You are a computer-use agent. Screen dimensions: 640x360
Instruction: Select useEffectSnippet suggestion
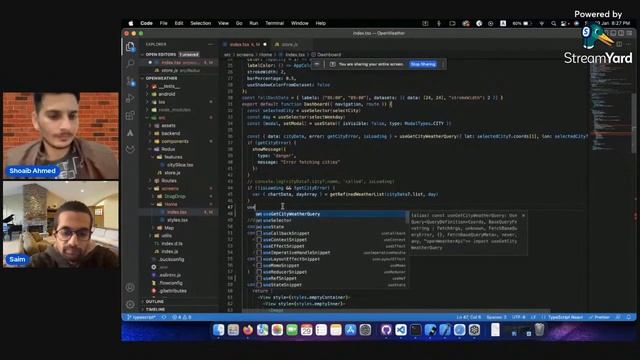[331, 246]
